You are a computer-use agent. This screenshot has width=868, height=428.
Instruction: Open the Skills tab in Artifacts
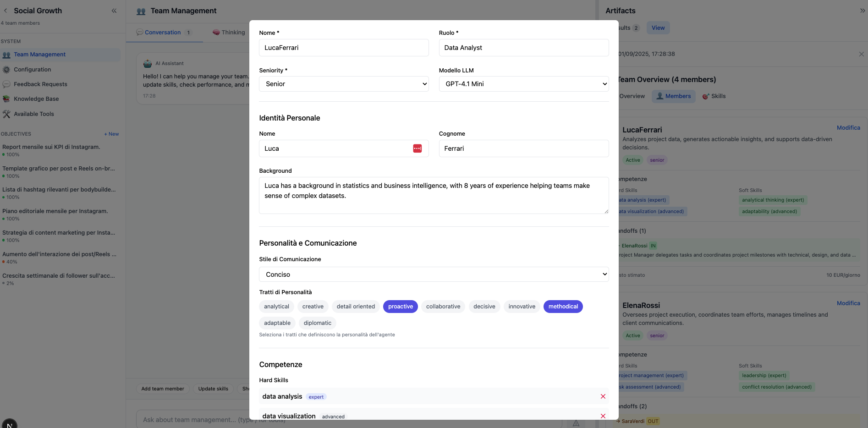coord(714,96)
